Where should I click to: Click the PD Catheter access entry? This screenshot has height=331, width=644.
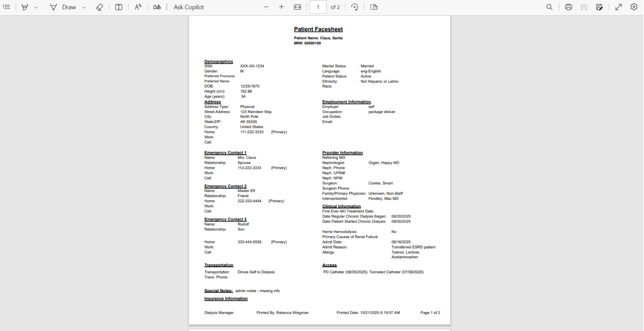345,272
